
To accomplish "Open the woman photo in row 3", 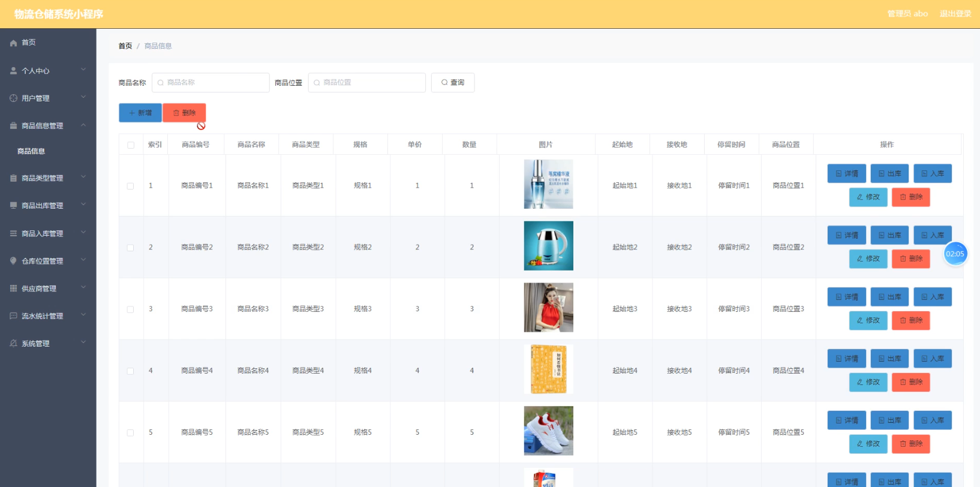I will pos(548,308).
